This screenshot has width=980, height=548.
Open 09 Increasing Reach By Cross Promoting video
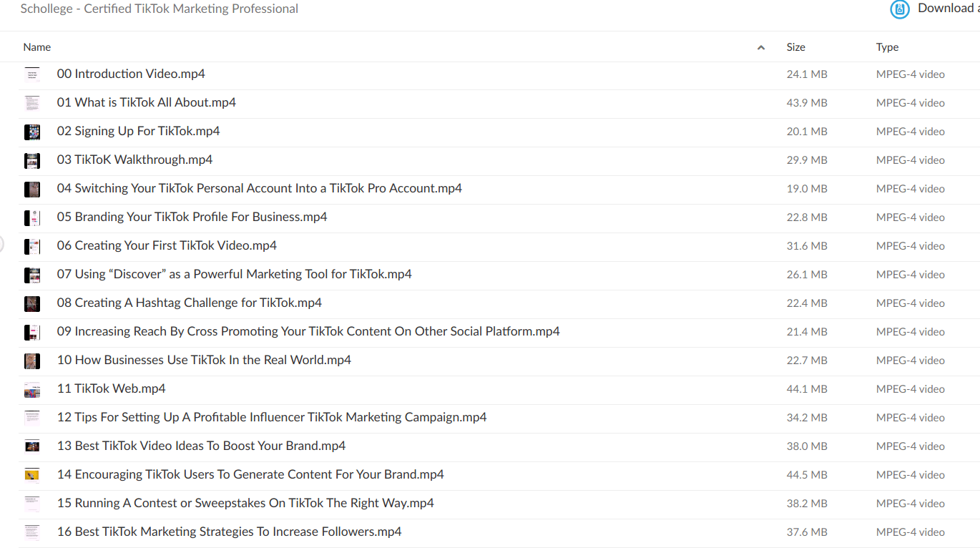click(308, 331)
